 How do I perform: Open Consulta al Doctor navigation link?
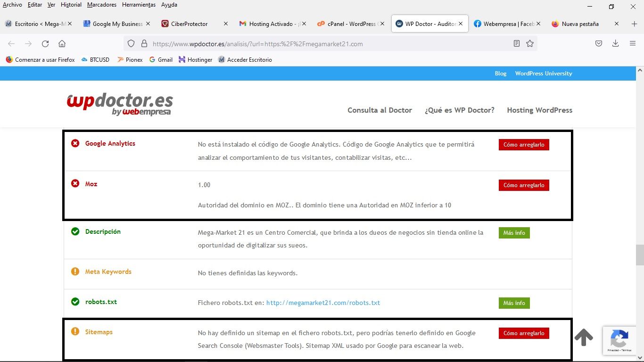(380, 110)
